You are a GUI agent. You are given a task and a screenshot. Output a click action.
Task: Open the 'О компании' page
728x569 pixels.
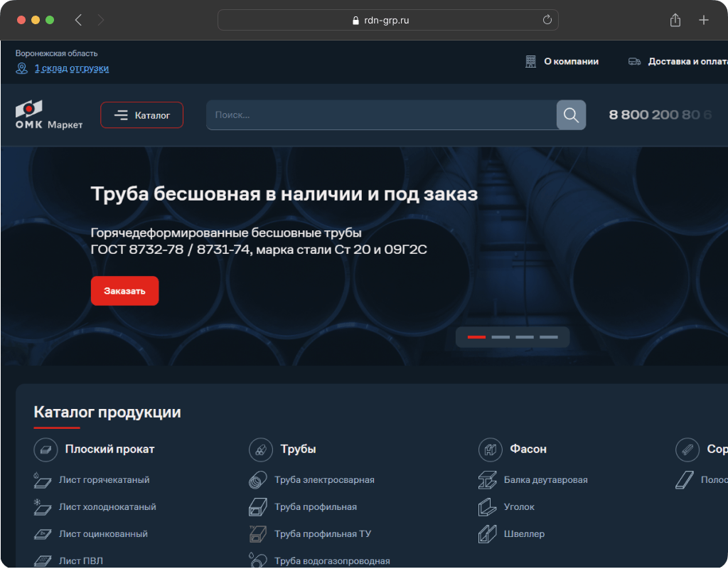click(x=571, y=61)
